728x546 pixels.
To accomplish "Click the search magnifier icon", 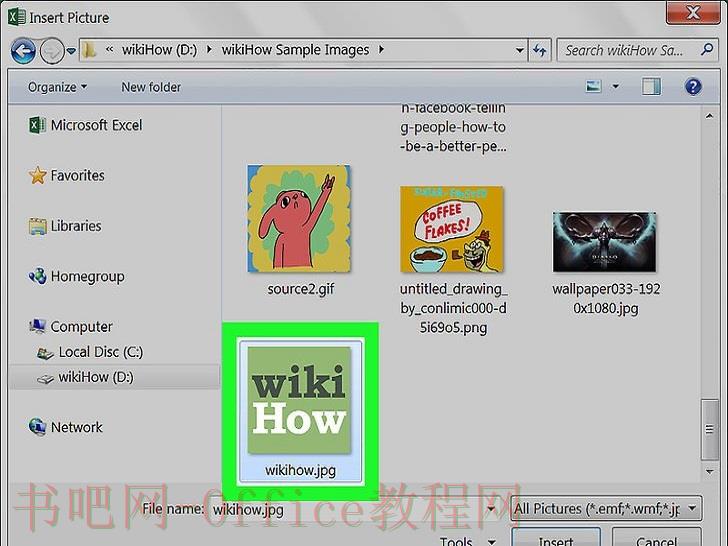I will (707, 49).
